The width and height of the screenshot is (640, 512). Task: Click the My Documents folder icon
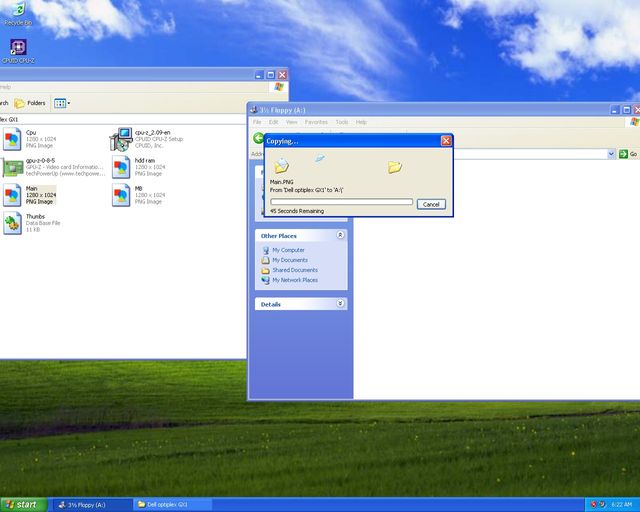click(x=266, y=260)
